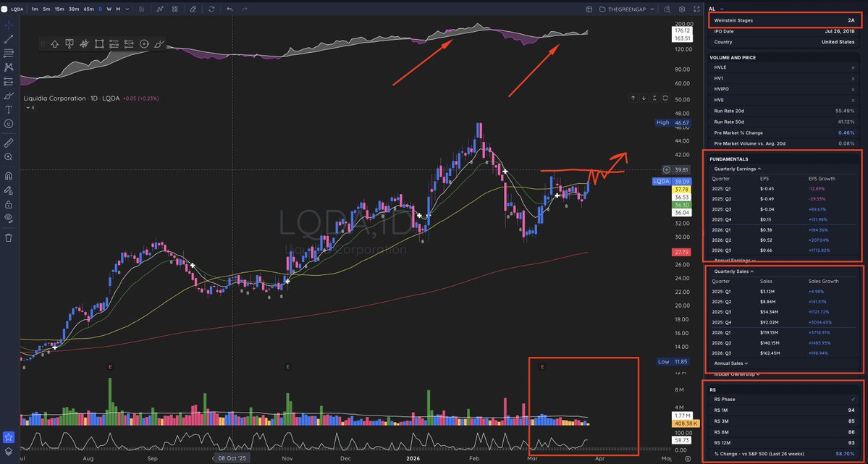Viewport: 868px width, 464px height.
Task: Activate the ruler measure tool
Action: 9,143
